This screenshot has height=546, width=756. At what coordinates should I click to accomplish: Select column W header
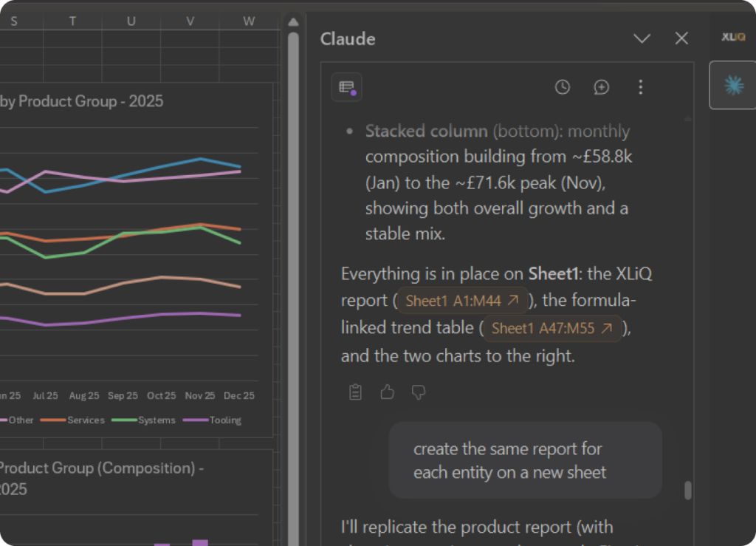[249, 21]
